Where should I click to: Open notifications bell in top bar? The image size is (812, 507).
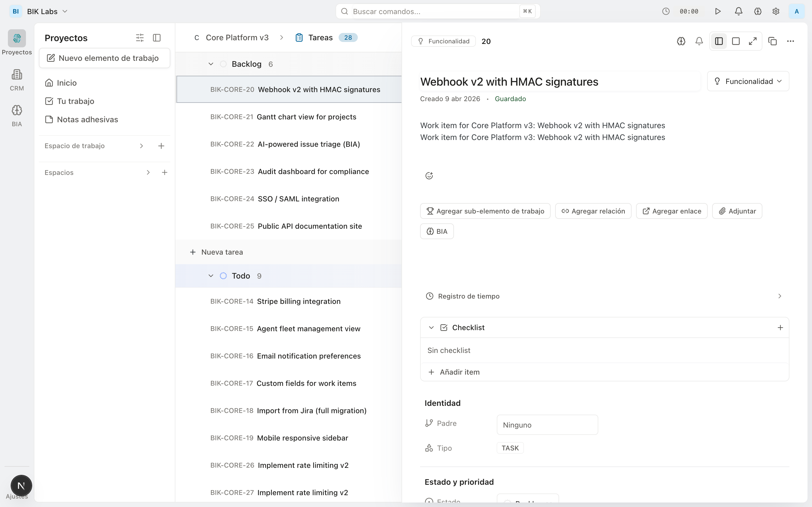[738, 11]
